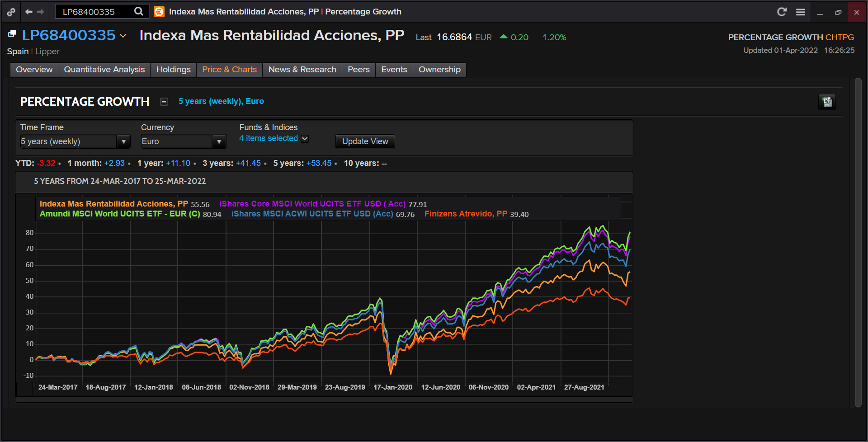Click Finizens Atrevido, PP legend entry
The image size is (868, 442).
pyautogui.click(x=466, y=214)
